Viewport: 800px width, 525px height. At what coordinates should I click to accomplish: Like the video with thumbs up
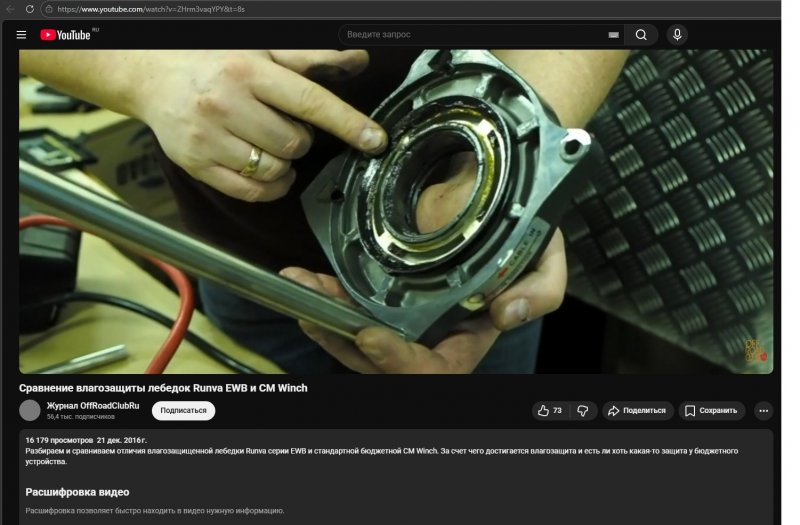point(549,410)
